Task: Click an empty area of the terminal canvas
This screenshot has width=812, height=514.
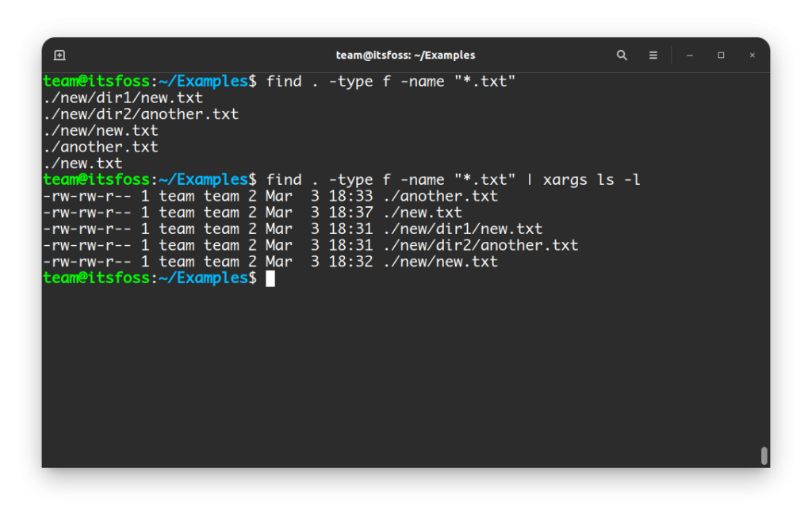Action: click(396, 373)
